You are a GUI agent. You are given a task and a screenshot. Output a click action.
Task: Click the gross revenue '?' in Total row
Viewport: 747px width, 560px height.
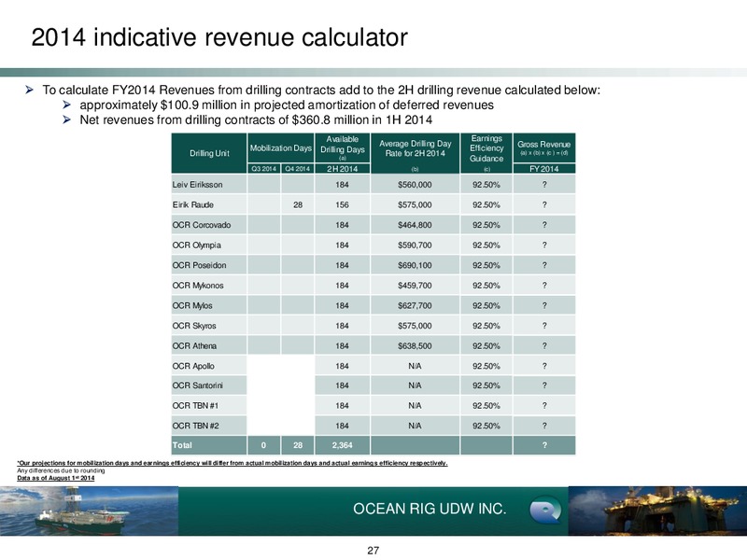[x=544, y=445]
